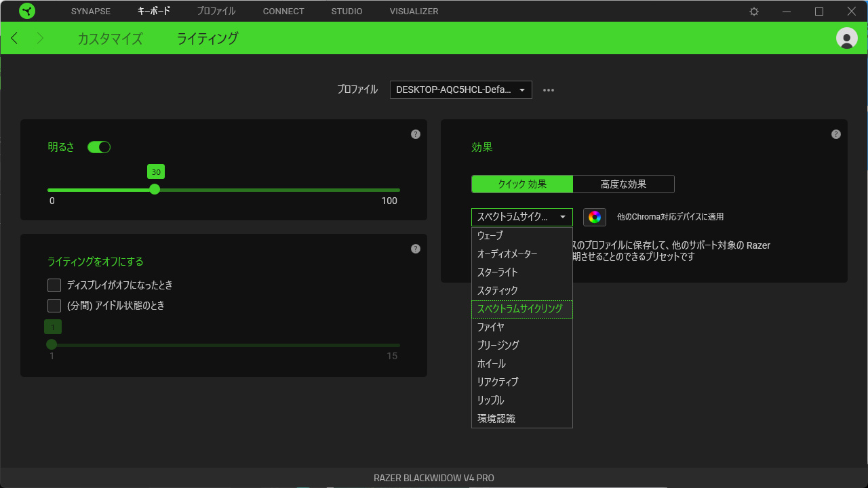Go forward with the right arrow

[x=40, y=38]
